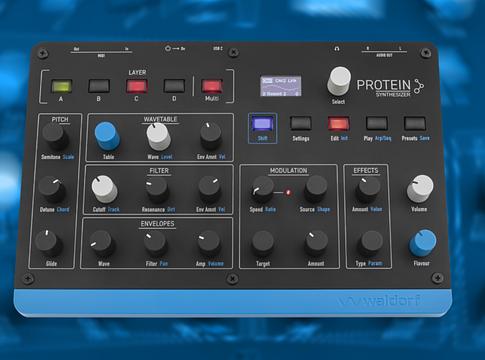Click the FILTER section heading
The height and width of the screenshot is (360, 485).
[x=159, y=171]
